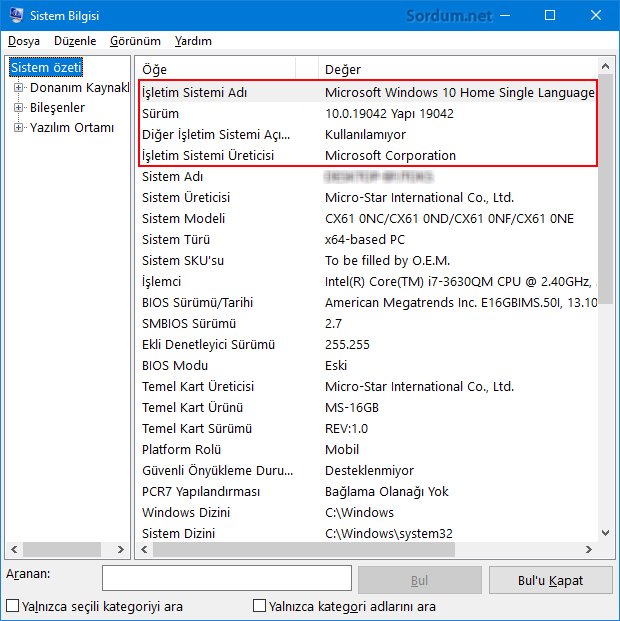
Task: Select the İşletim Sistemi Adı row
Action: [x=367, y=92]
